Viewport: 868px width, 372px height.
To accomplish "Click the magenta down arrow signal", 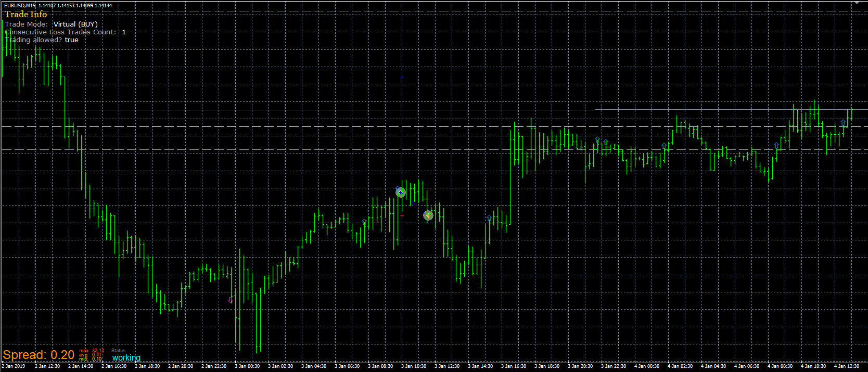I will click(231, 300).
